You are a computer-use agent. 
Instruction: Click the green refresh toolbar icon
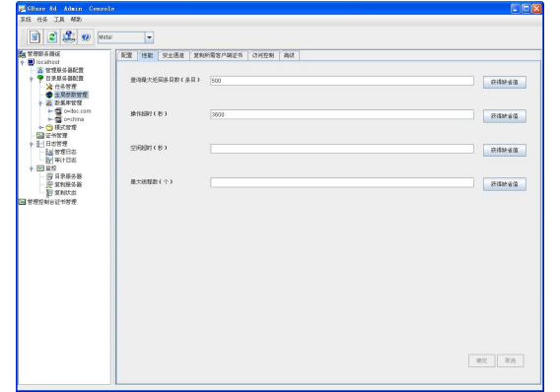(x=52, y=36)
